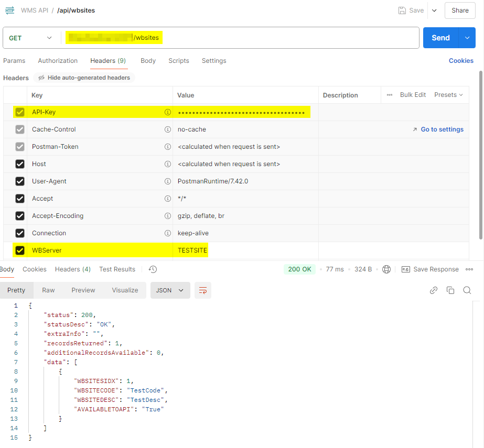
Task: Click the blue Send button
Action: click(441, 38)
